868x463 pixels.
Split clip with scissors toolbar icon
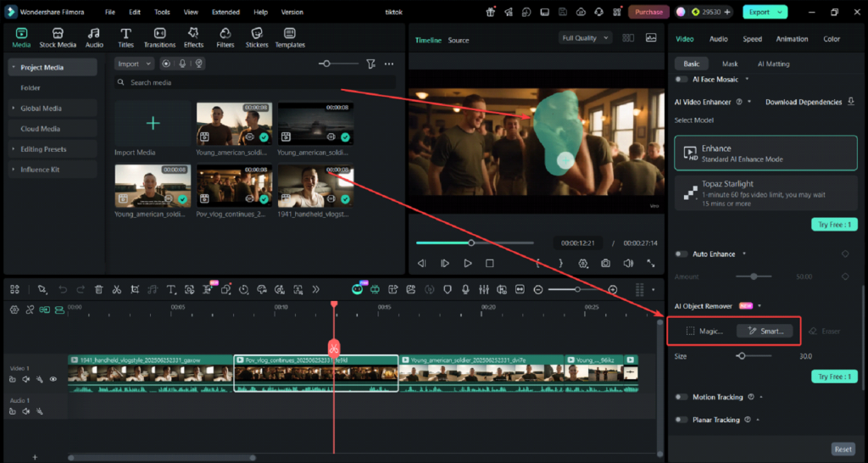pyautogui.click(x=116, y=289)
